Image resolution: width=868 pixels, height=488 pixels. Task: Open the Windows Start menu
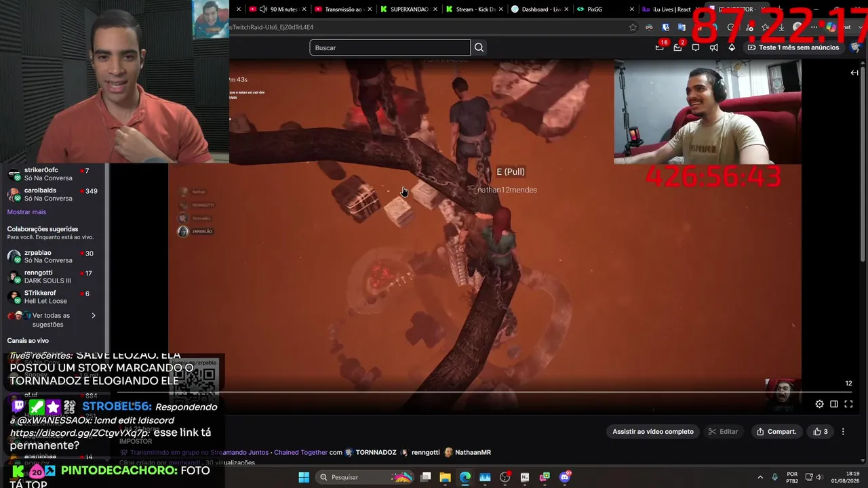click(x=304, y=477)
